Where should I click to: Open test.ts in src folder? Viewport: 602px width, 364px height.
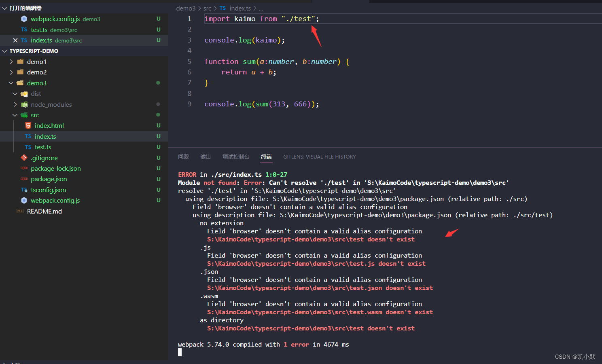(x=43, y=147)
